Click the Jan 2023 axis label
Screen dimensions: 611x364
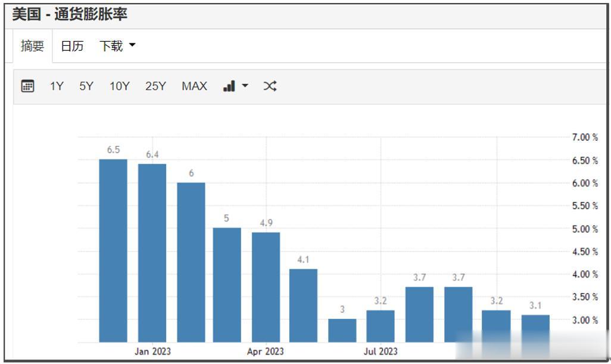click(152, 352)
